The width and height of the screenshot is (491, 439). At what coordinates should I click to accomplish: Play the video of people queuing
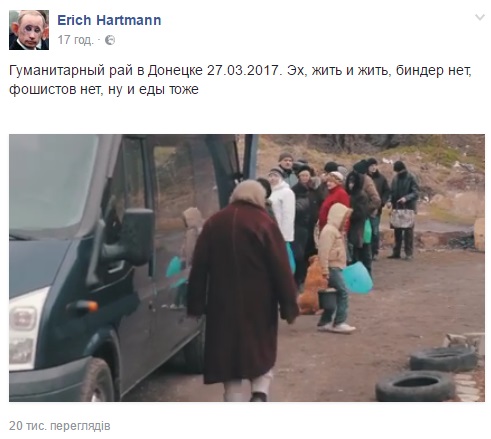247,268
